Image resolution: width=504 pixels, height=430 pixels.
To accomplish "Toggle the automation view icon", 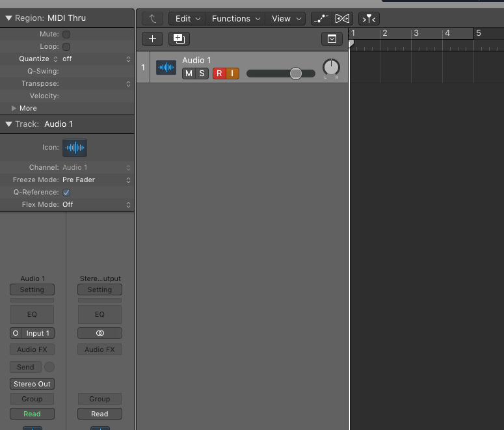I will click(x=321, y=19).
